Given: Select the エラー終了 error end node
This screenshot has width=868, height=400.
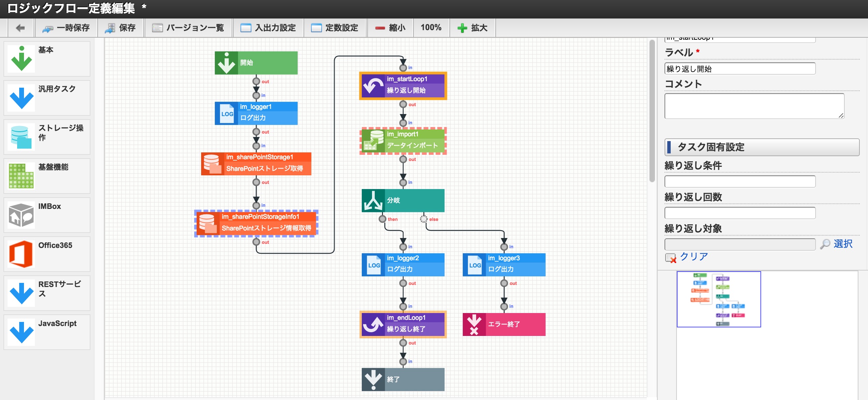Looking at the screenshot, I should tap(504, 324).
